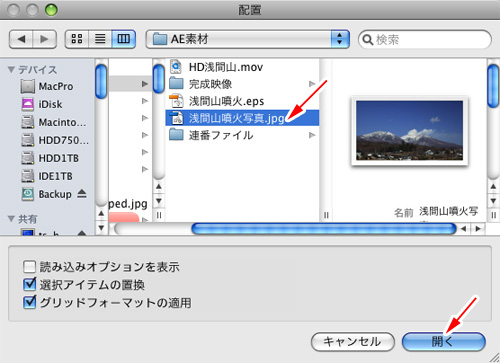Enable 読み込みオプションを表示 checkbox

29,267
